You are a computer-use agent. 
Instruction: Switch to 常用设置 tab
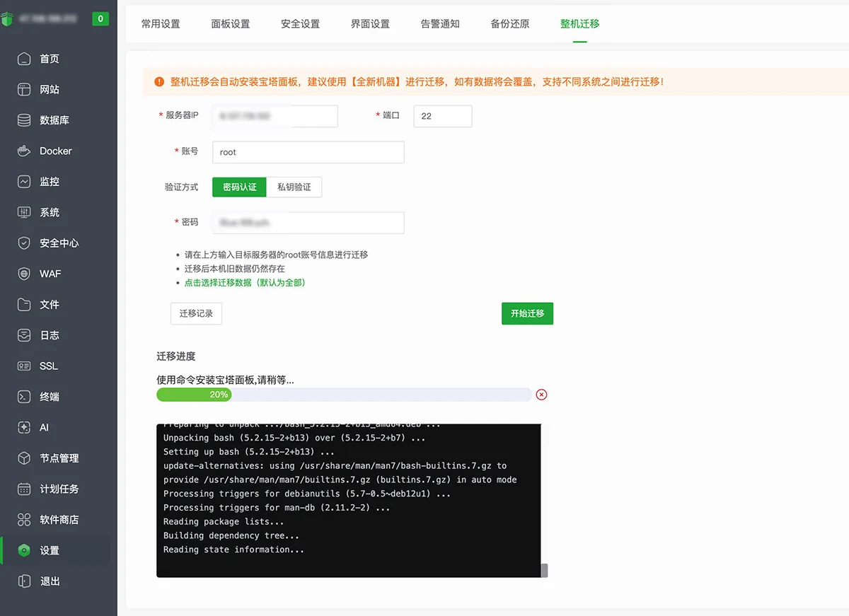[x=161, y=24]
